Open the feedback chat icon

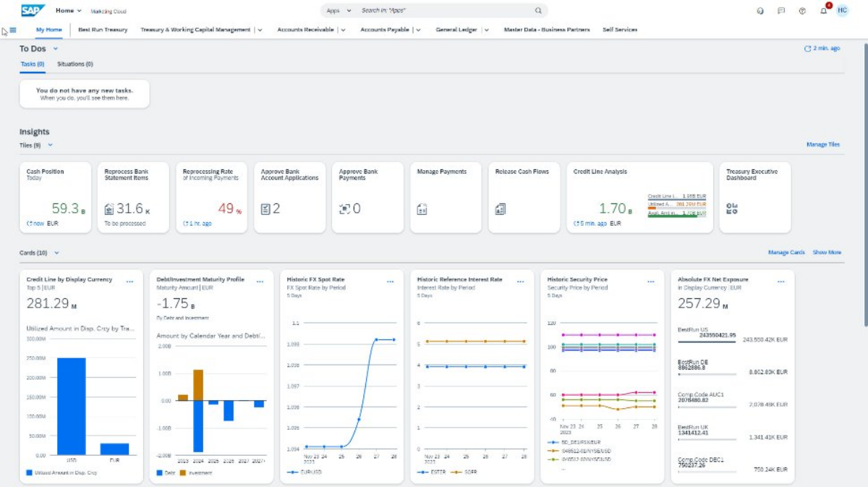point(781,11)
